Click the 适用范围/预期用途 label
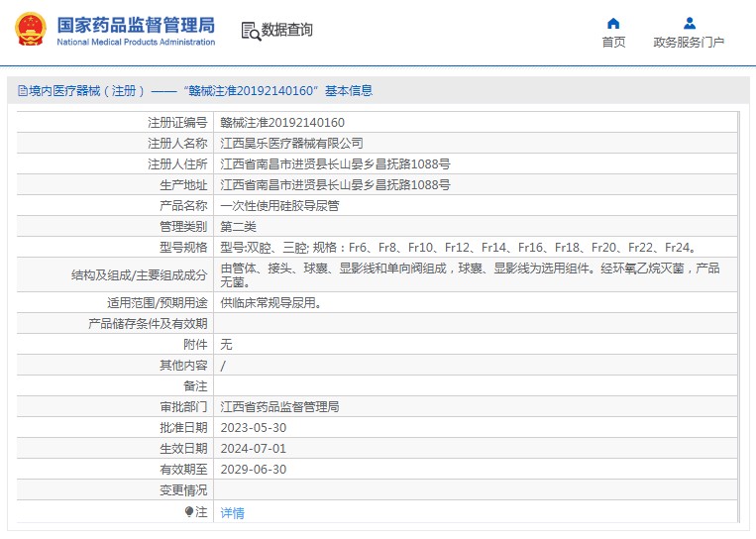This screenshot has height=539, width=756. (x=158, y=303)
